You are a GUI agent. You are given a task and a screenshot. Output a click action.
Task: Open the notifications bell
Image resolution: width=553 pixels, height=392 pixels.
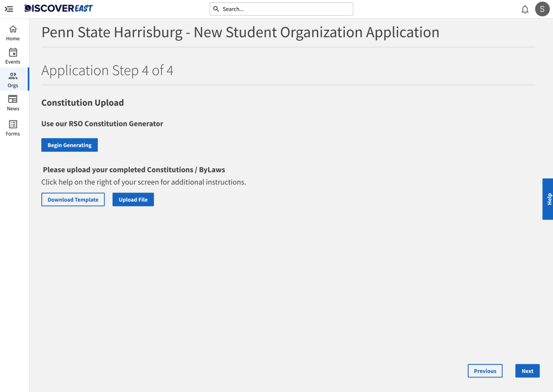pyautogui.click(x=525, y=9)
